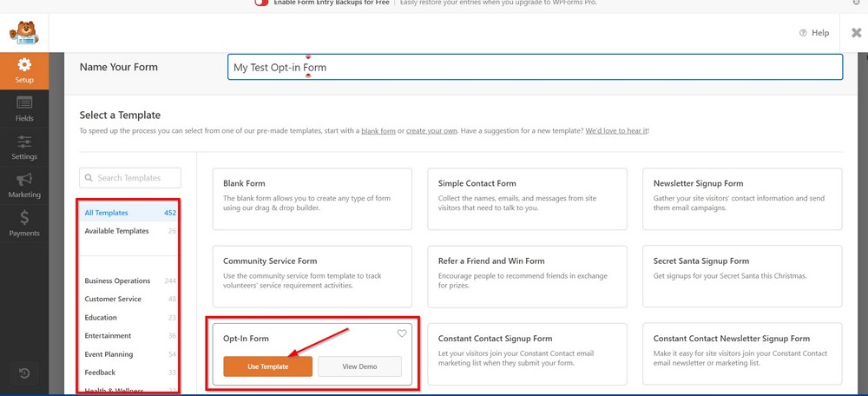Dismiss the top notification bar

[x=857, y=3]
